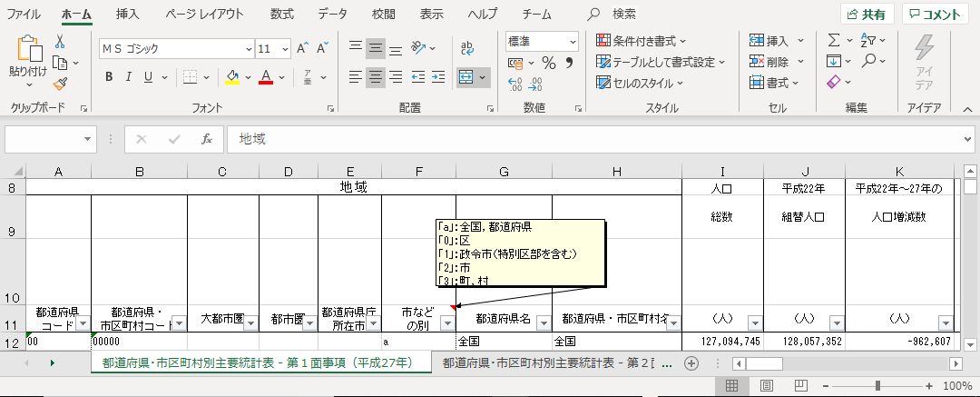Click the percent style icon
Screen dimensions: 980x397
548,63
